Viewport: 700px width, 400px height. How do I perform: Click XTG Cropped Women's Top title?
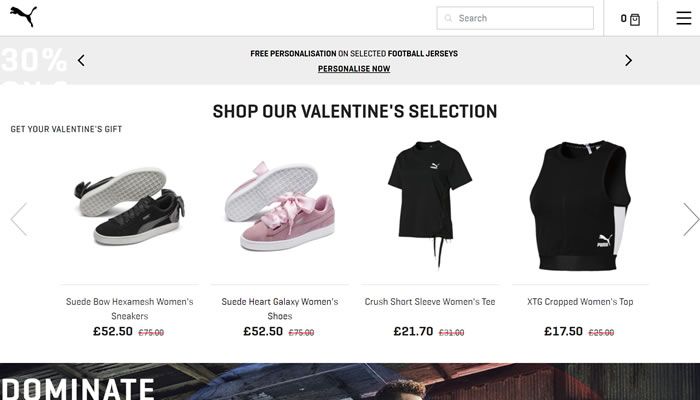click(579, 302)
